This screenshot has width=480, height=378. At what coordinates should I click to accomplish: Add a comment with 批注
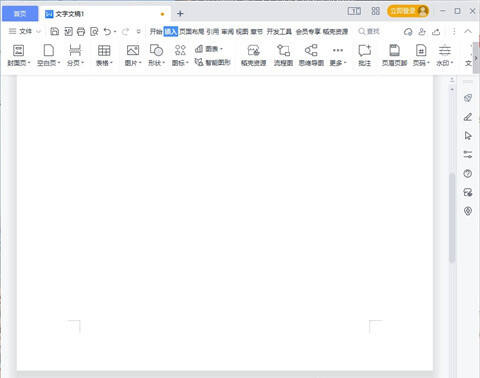tap(365, 55)
